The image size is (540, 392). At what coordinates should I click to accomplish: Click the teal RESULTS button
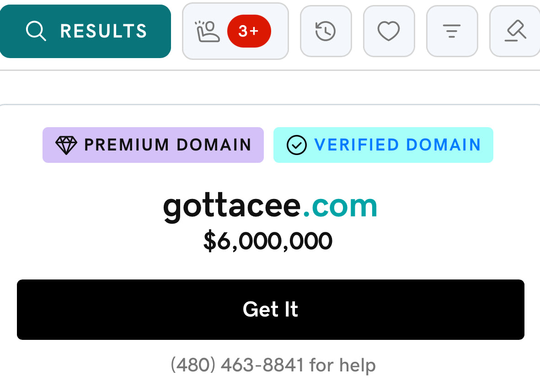[x=85, y=32]
